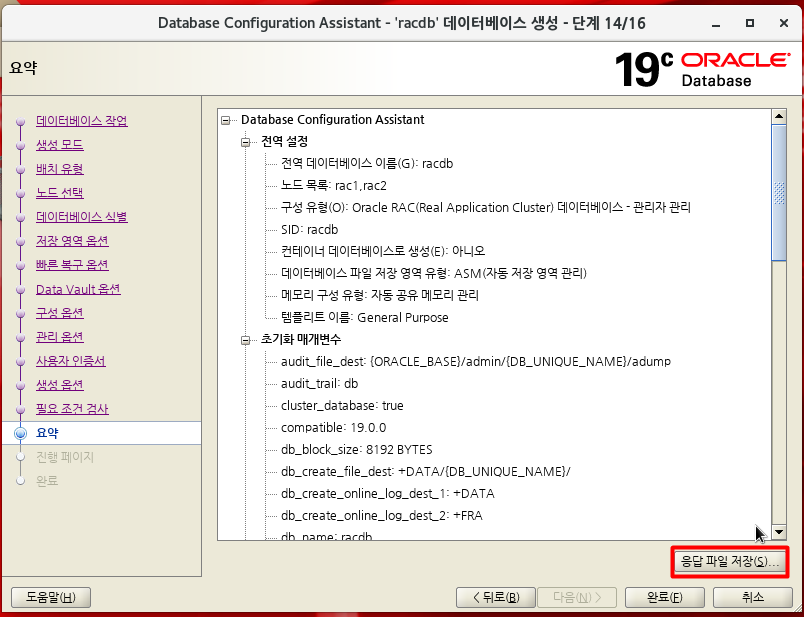The width and height of the screenshot is (804, 617).
Task: Open the 배치 유형 step
Action: point(59,169)
